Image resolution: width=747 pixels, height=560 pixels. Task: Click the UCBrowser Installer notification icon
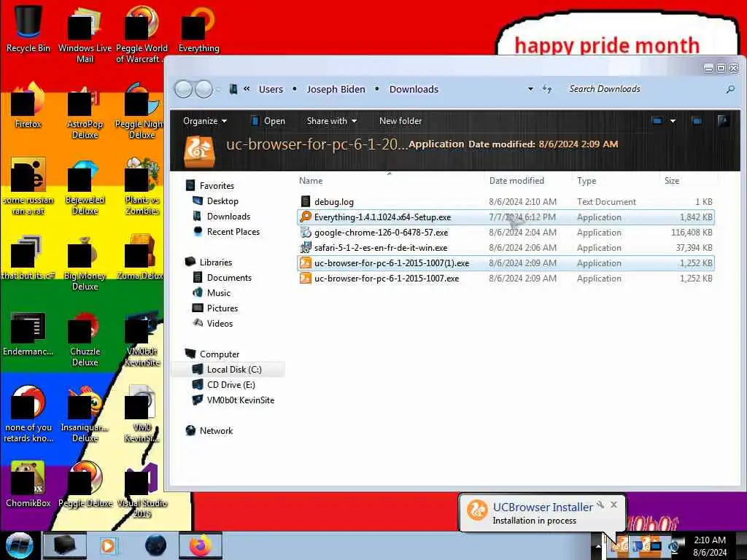pyautogui.click(x=477, y=510)
